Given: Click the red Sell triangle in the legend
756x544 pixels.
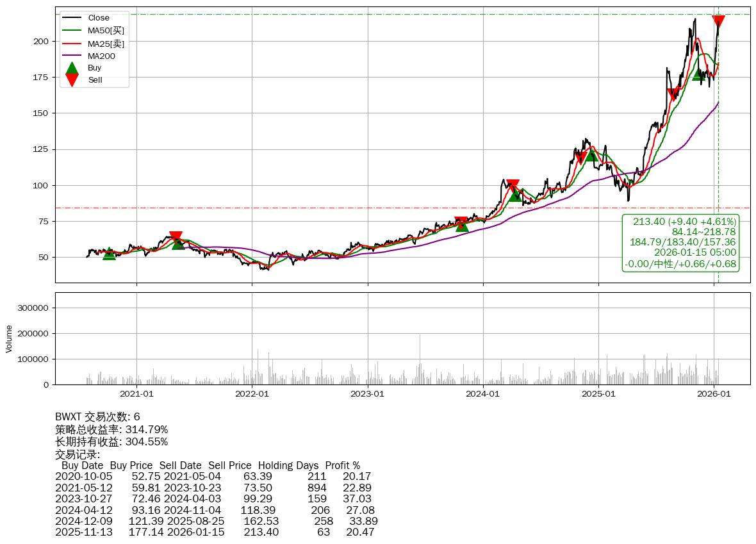Looking at the screenshot, I should (72, 80).
